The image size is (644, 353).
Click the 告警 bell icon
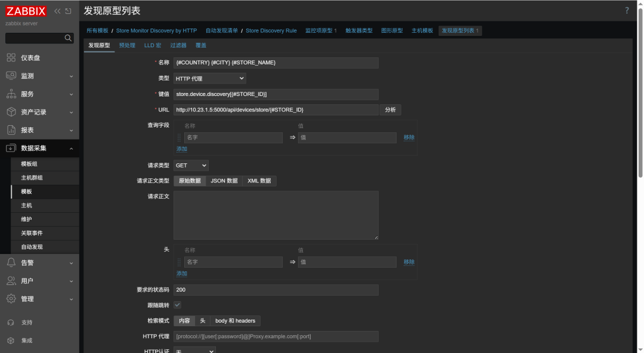coord(11,262)
